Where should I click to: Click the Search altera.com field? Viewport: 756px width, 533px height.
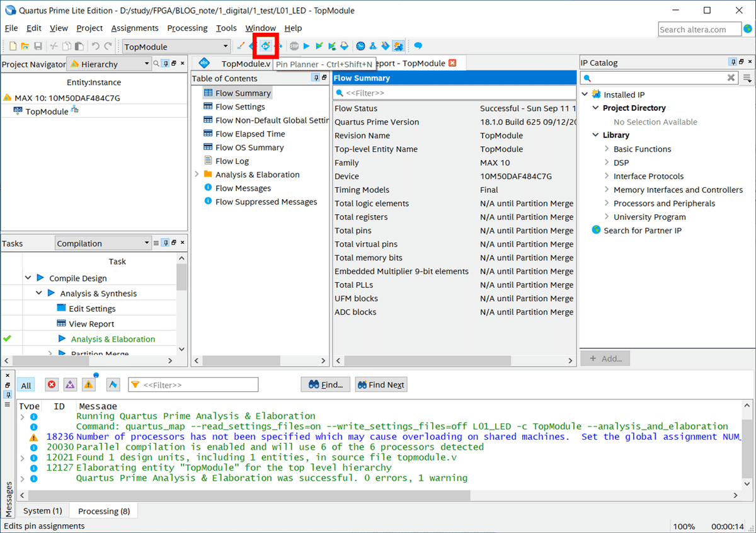pos(699,29)
